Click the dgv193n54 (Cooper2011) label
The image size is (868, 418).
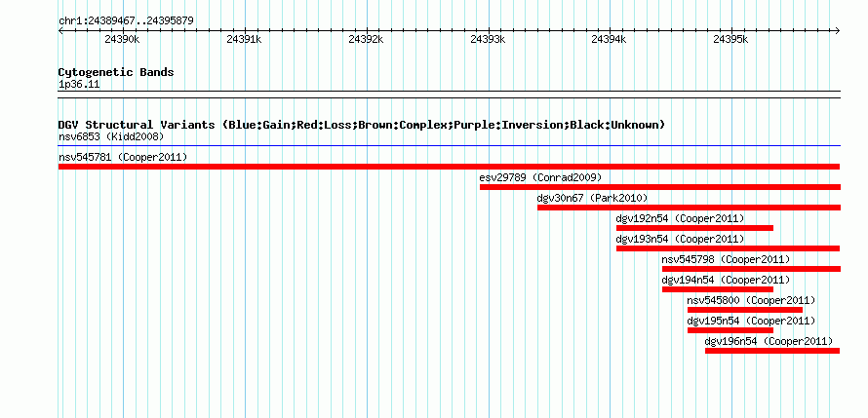tap(681, 239)
